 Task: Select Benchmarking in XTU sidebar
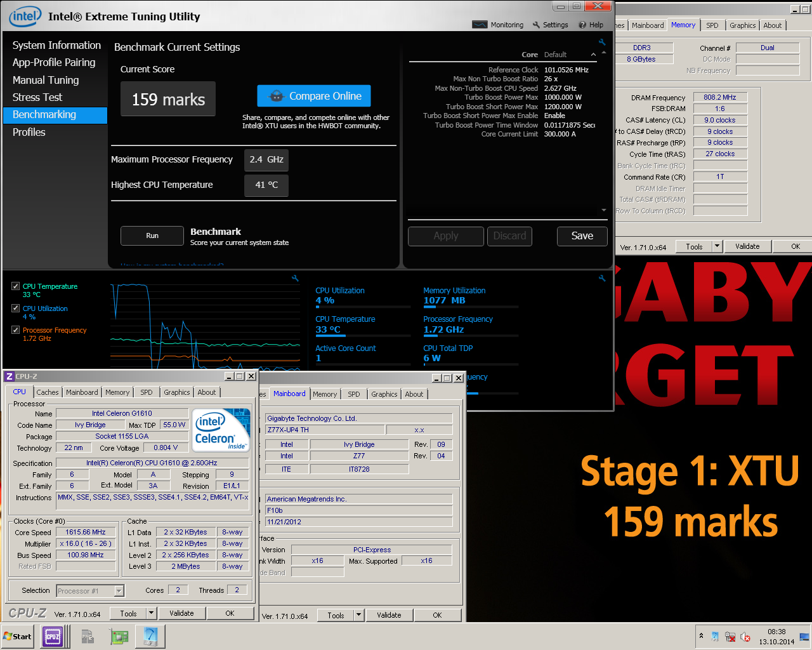click(x=55, y=115)
